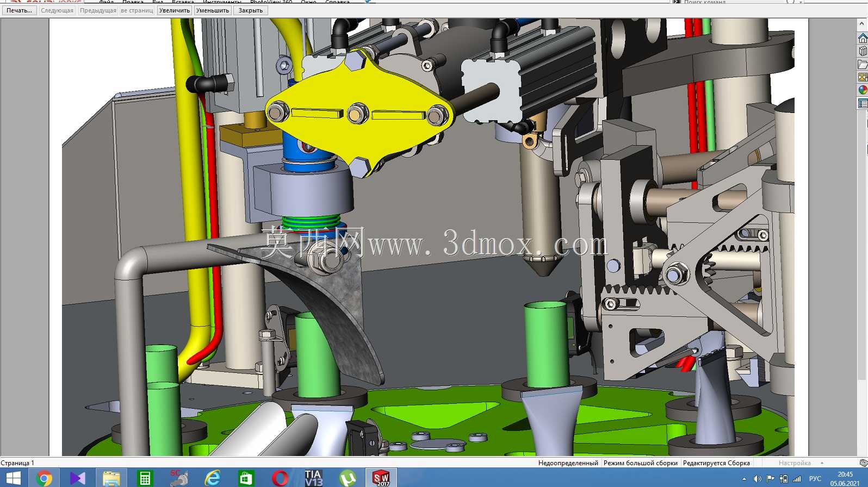Viewport: 868px width, 487px height.
Task: Open Windows Start menu
Action: [13, 478]
